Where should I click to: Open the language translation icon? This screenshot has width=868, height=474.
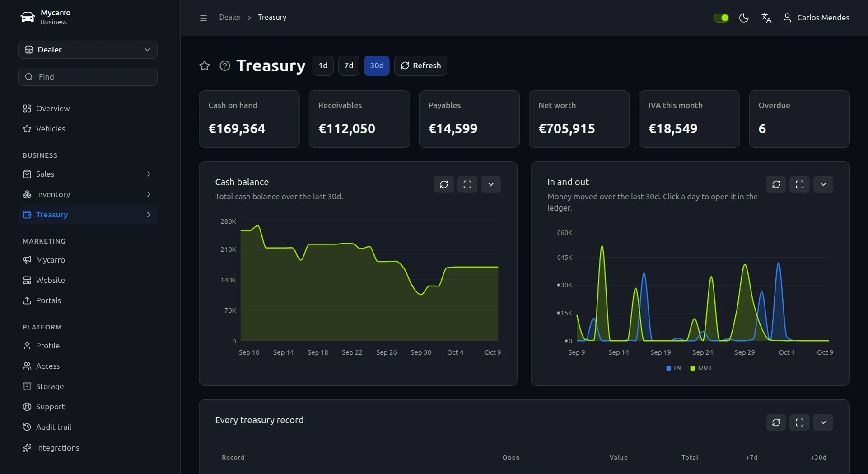click(766, 18)
